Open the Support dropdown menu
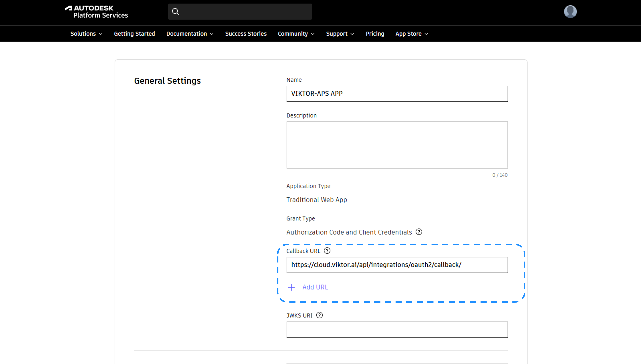The height and width of the screenshot is (364, 641). [340, 34]
